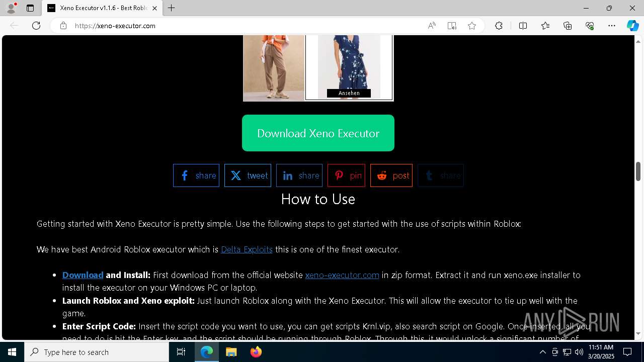Go back to previous page
This screenshot has height=362, width=644.
tap(15, 26)
